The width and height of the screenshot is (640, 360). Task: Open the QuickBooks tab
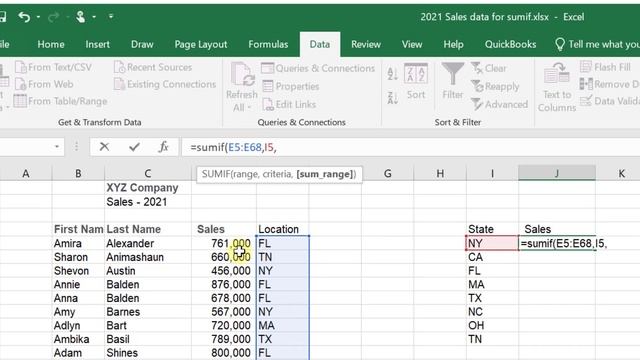[x=510, y=44]
